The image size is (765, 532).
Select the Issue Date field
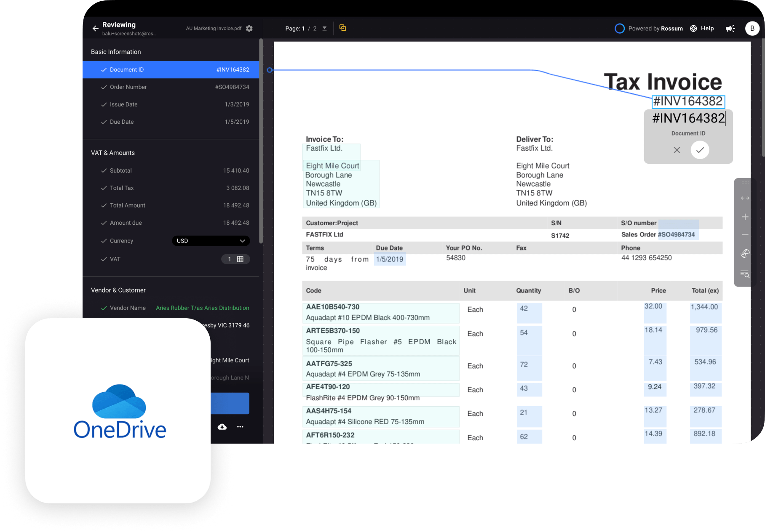click(171, 104)
